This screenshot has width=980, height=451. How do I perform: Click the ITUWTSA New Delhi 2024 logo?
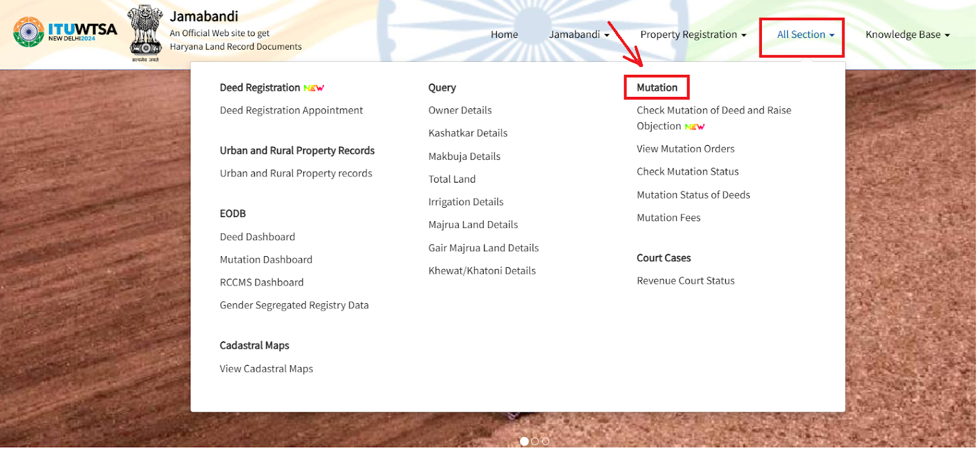click(x=65, y=32)
